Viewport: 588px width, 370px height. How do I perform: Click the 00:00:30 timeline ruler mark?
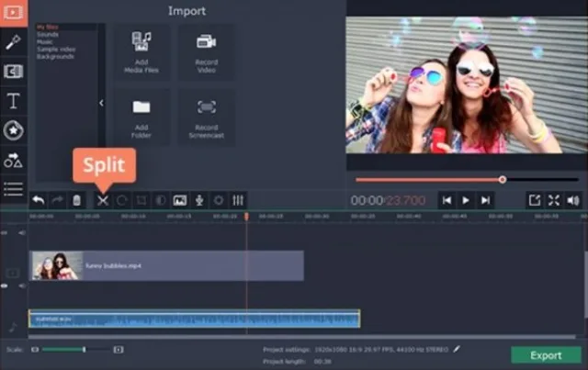pos(317,217)
